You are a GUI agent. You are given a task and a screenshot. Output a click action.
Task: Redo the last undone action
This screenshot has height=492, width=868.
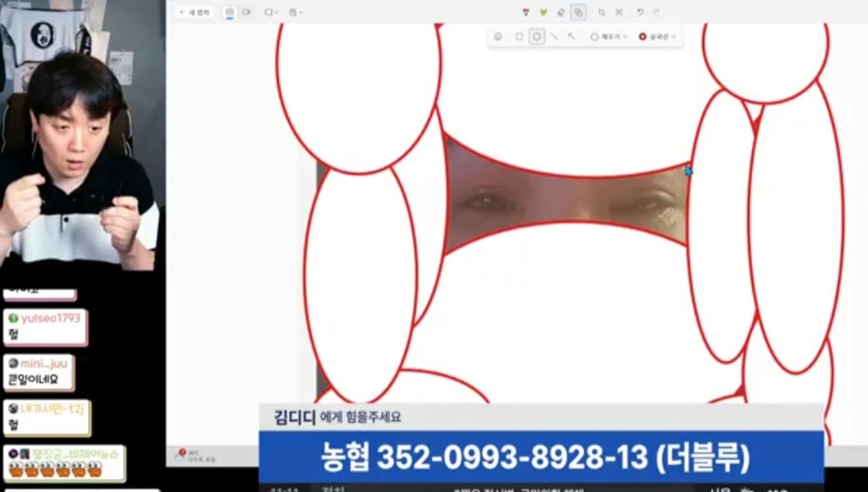[657, 12]
